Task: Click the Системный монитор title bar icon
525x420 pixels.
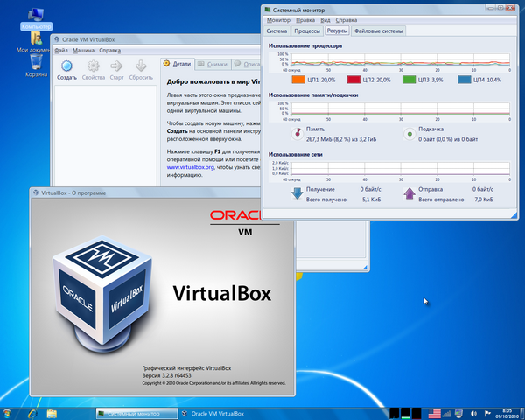Action: tap(267, 10)
